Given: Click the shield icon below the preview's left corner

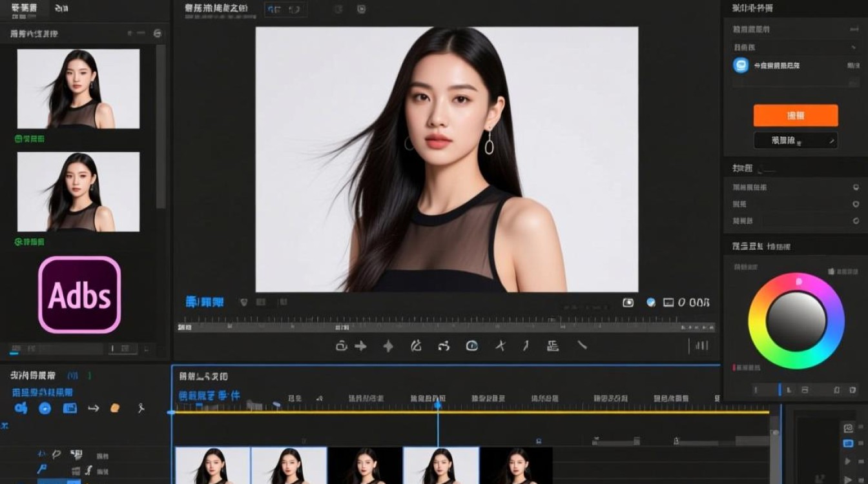Looking at the screenshot, I should (243, 301).
